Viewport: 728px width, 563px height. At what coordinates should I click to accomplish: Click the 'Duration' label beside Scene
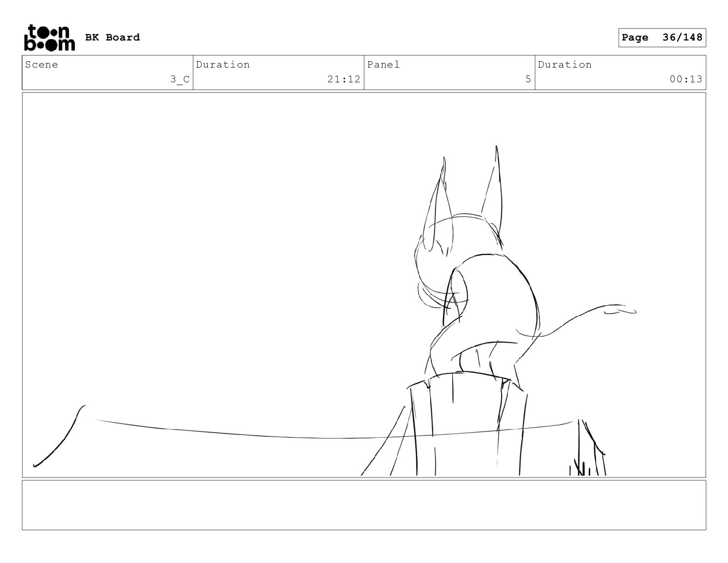[x=223, y=64]
